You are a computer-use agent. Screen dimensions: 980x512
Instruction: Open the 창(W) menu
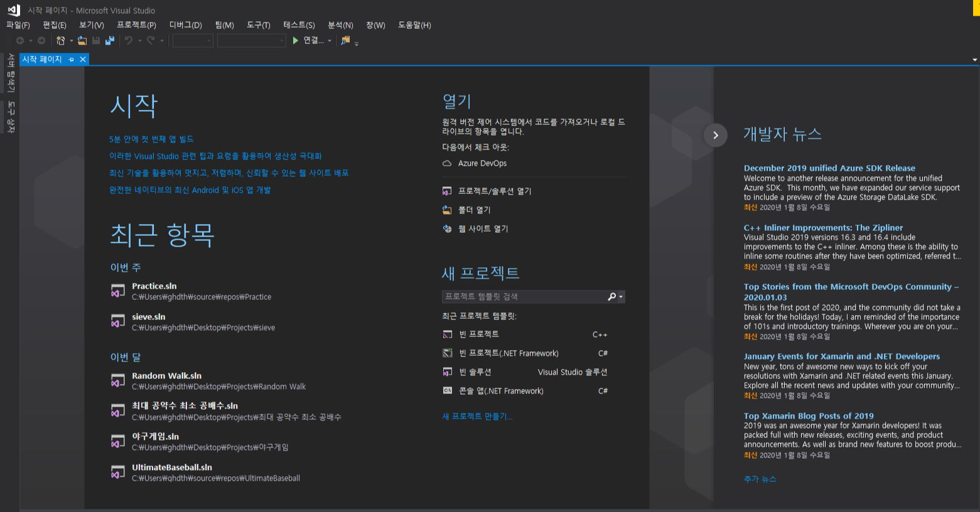coord(375,25)
